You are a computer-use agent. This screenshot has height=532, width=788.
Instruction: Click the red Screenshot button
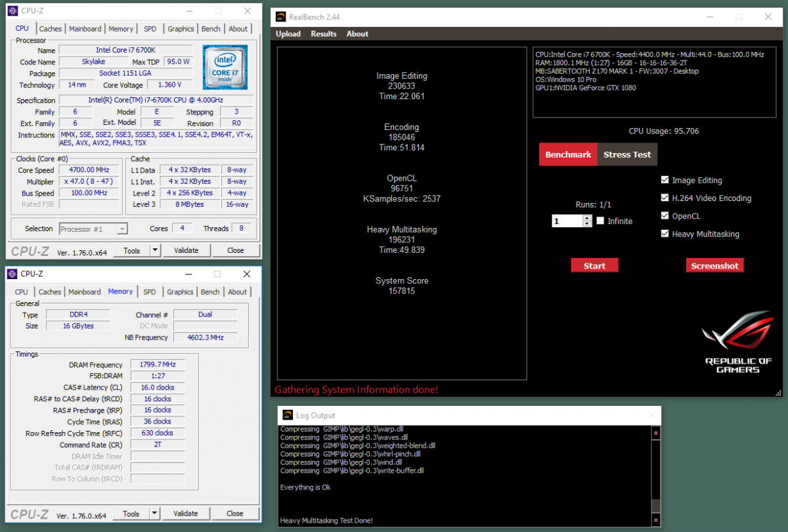coord(715,265)
